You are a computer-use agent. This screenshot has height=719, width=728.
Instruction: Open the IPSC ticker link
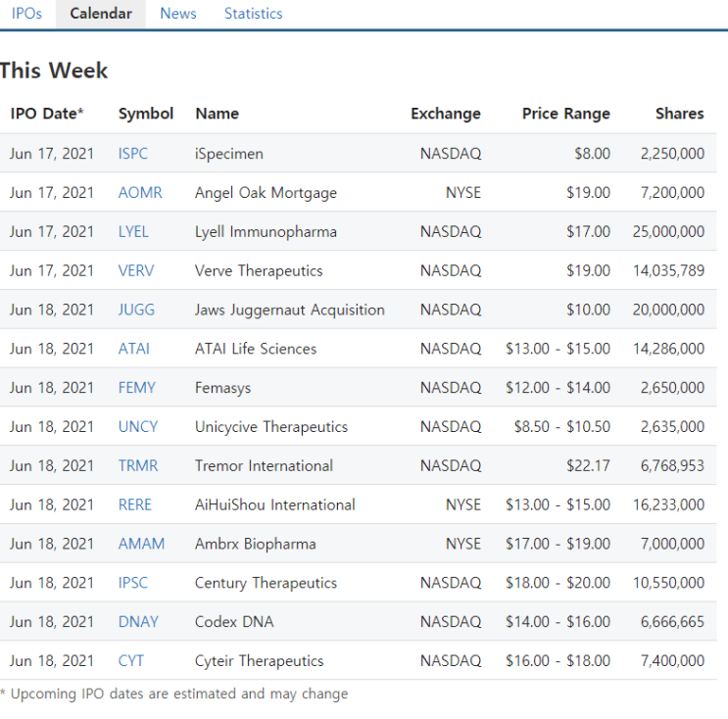(133, 583)
